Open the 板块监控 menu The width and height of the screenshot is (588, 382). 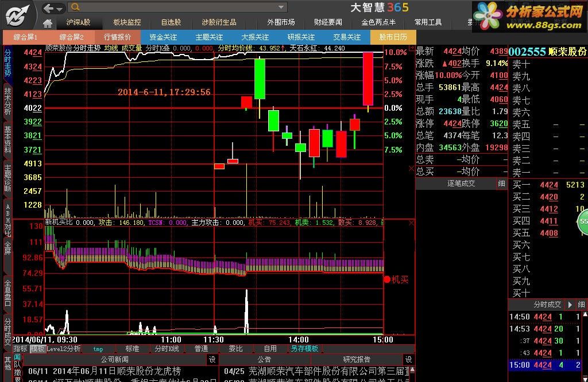(127, 22)
